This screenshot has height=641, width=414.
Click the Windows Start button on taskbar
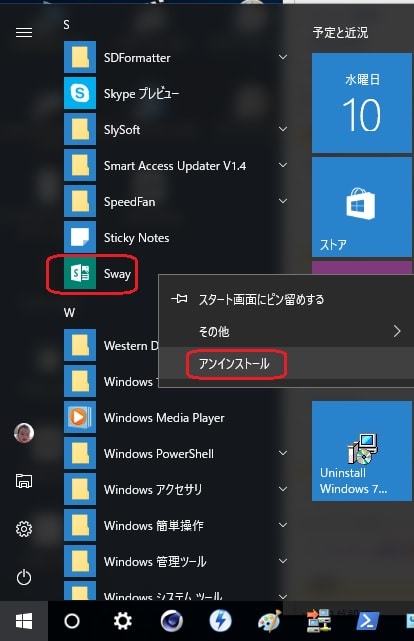24,621
